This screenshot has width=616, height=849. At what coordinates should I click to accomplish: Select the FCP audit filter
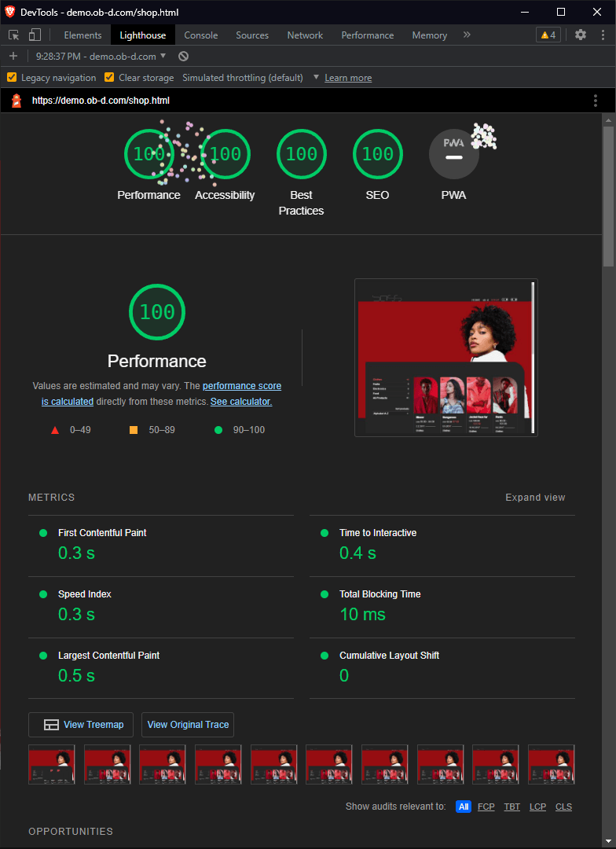[486, 807]
